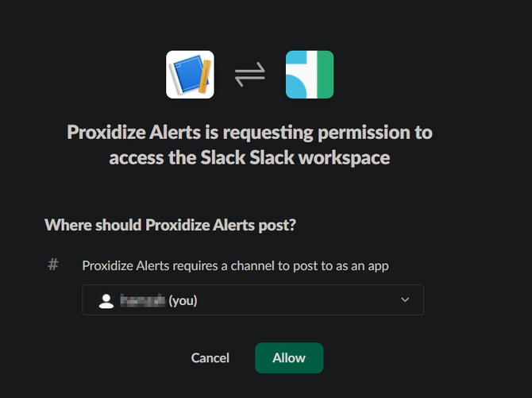Click the "requesting permission" title line
The image size is (532, 398).
(249, 133)
